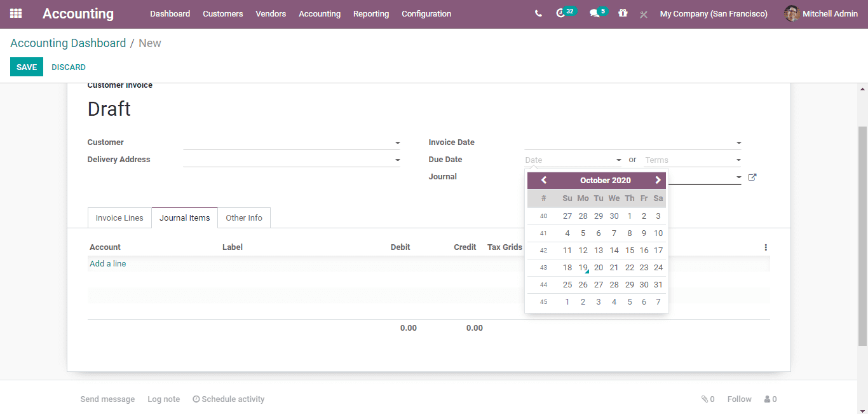Click the phone call icon in top bar
Screen dimensions: 868x414
(538, 13)
